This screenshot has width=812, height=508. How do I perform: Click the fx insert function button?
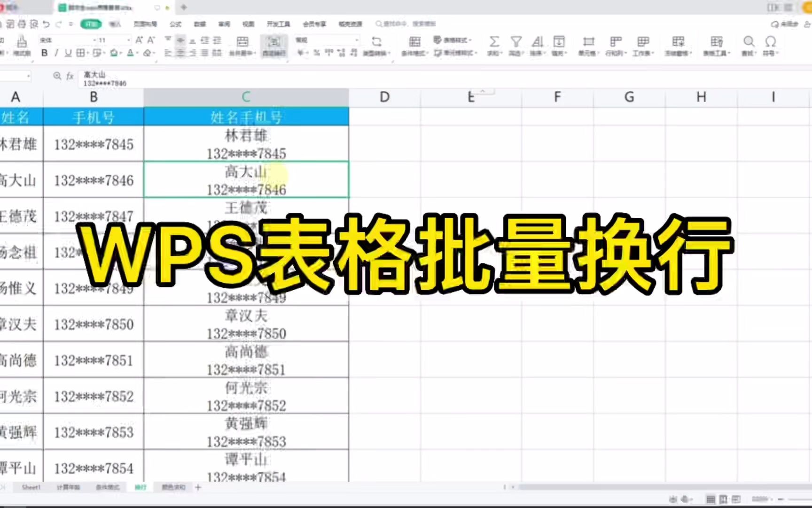click(70, 76)
